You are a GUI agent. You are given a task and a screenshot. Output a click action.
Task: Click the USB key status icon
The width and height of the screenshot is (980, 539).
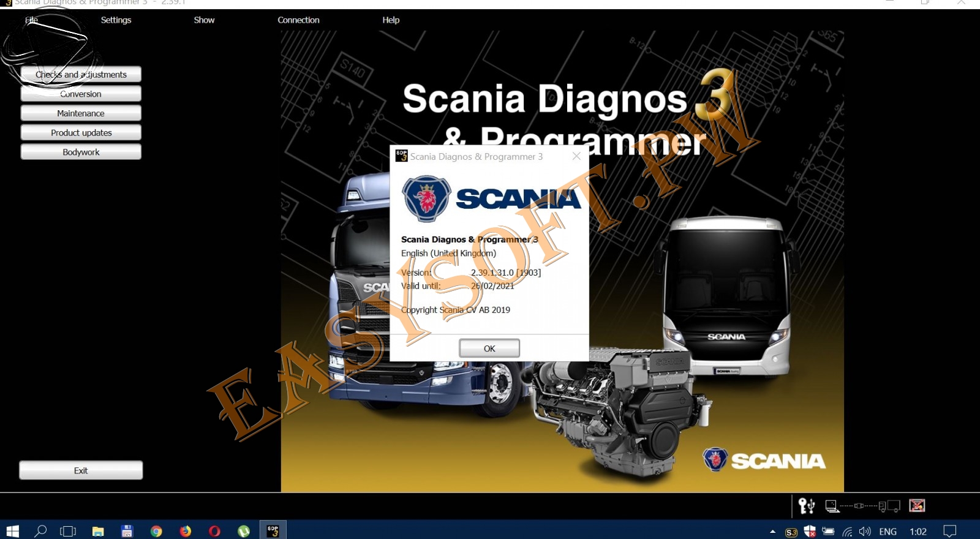[x=806, y=506]
